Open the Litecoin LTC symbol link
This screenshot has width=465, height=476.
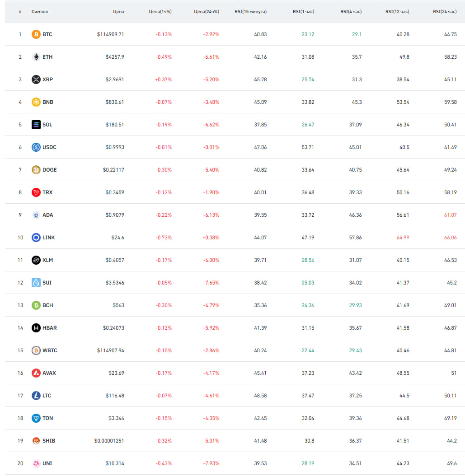point(47,396)
